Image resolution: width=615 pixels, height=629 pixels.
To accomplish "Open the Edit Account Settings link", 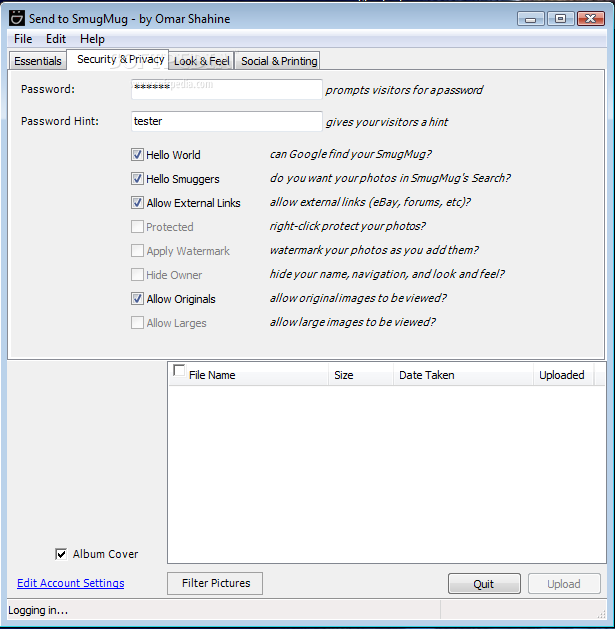I will point(71,583).
